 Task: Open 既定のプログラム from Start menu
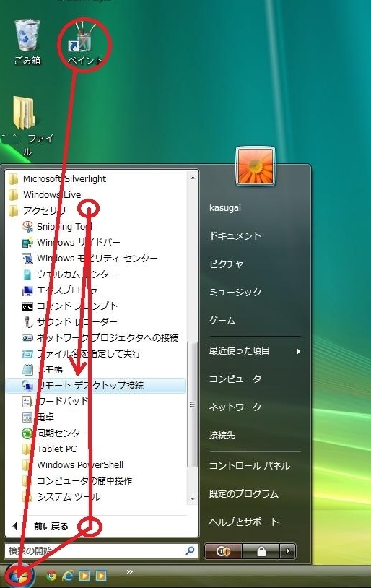click(244, 494)
